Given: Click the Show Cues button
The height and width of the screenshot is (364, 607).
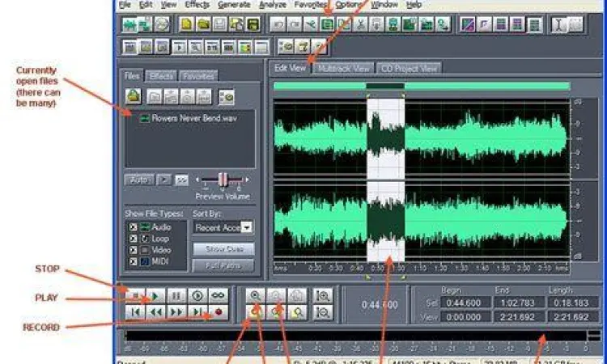Looking at the screenshot, I should (223, 249).
